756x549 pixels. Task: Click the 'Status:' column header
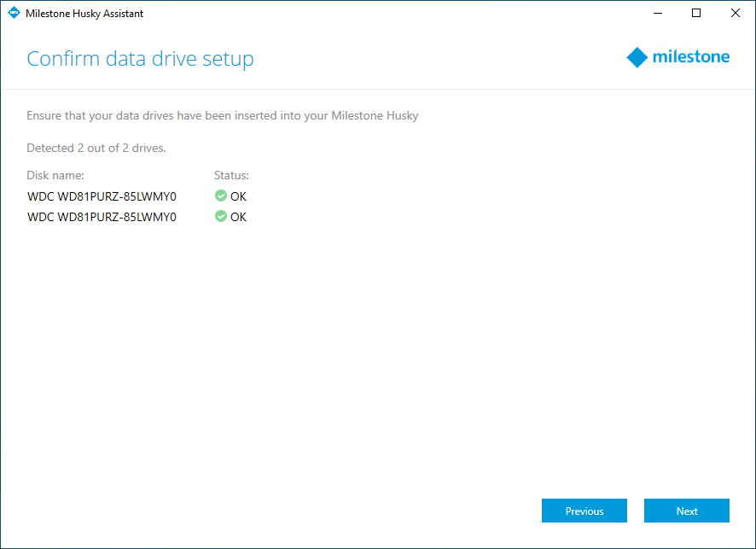pyautogui.click(x=231, y=175)
